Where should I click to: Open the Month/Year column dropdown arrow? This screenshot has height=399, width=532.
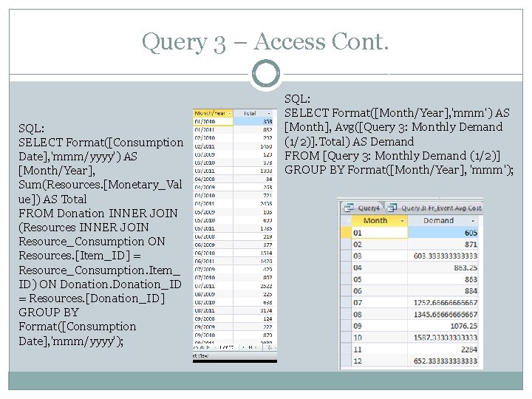click(229, 113)
